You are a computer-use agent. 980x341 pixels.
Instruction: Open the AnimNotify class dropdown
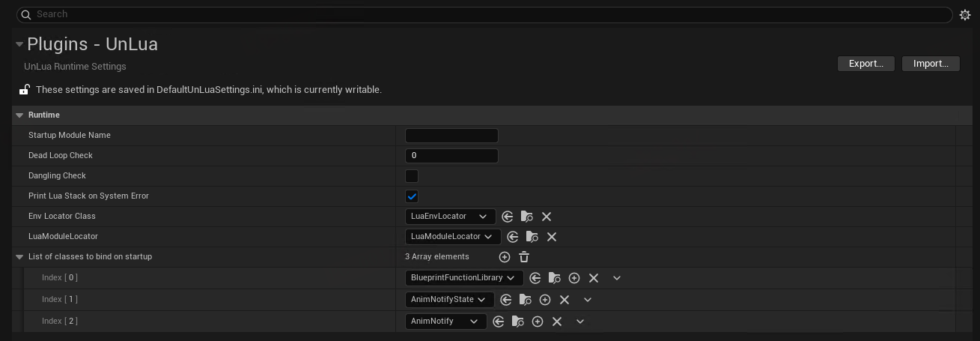pos(446,322)
